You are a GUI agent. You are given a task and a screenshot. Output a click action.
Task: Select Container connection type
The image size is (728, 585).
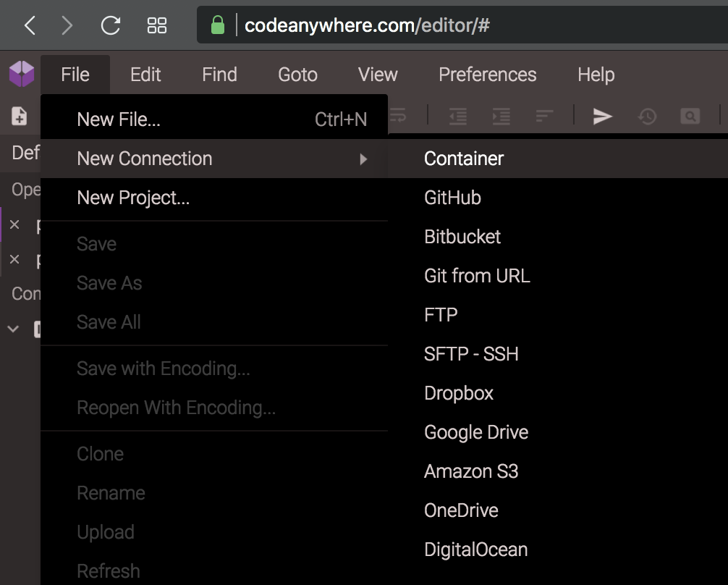(x=558, y=159)
